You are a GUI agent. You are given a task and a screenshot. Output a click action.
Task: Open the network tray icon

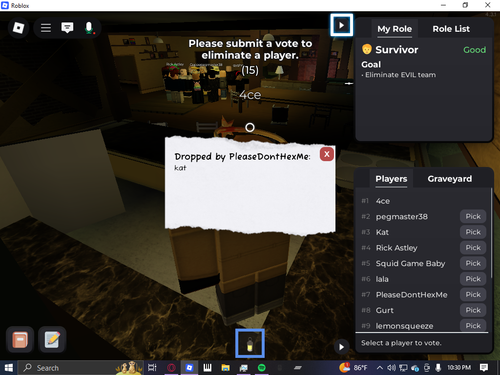click(403, 368)
